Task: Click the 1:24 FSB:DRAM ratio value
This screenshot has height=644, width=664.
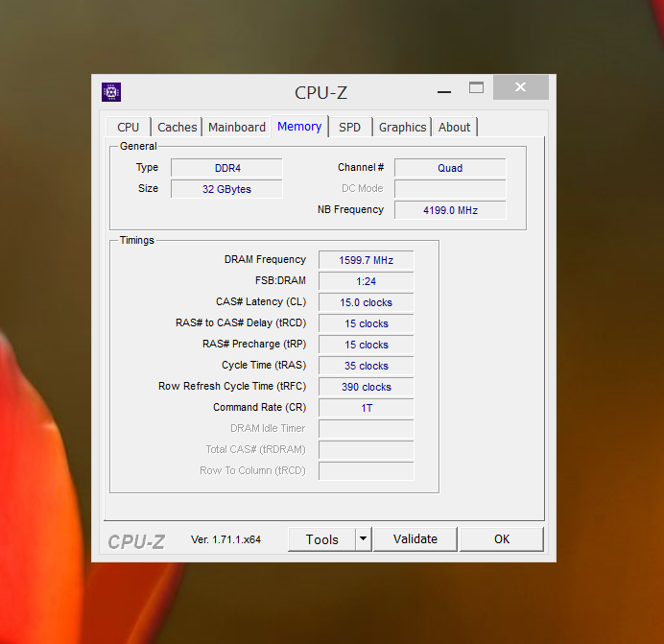Action: [x=367, y=281]
